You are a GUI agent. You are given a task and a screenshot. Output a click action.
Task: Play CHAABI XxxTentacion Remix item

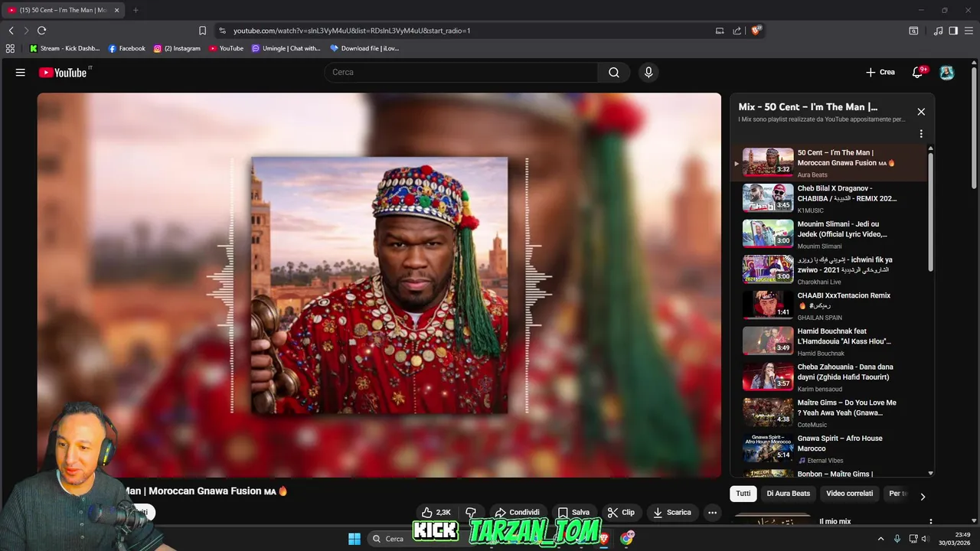[830, 306]
